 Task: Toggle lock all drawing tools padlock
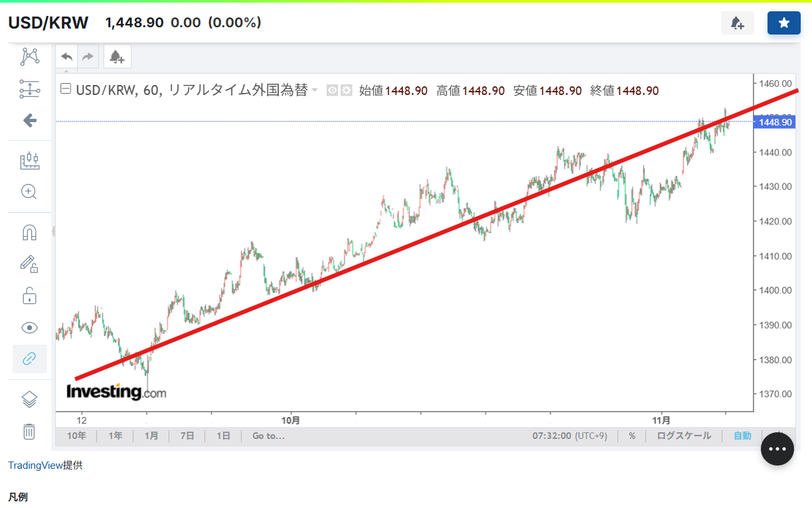tap(29, 296)
